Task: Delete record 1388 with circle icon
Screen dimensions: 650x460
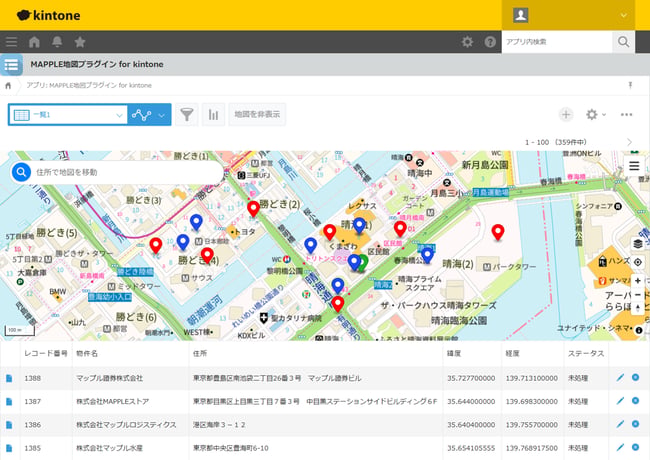Action: pos(635,377)
